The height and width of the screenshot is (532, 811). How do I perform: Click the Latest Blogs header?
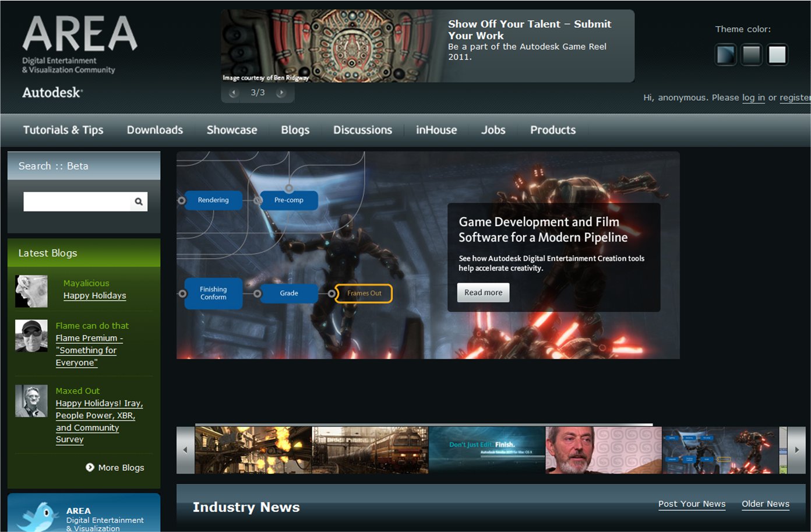tap(84, 253)
